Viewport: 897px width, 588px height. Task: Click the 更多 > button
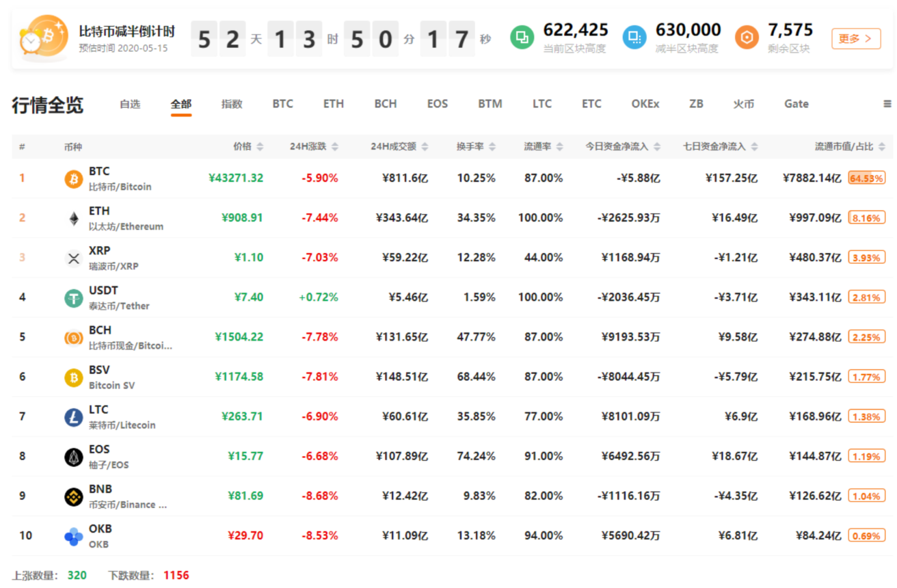pos(856,38)
